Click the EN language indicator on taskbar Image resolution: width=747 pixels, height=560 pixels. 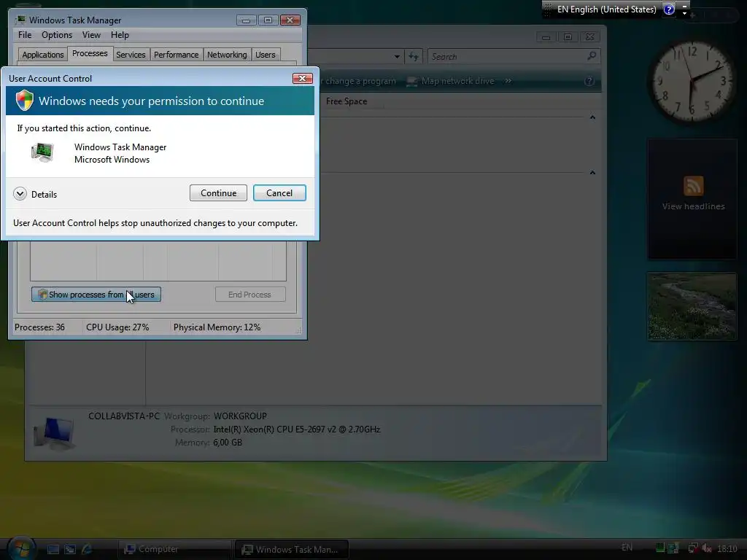627,548
